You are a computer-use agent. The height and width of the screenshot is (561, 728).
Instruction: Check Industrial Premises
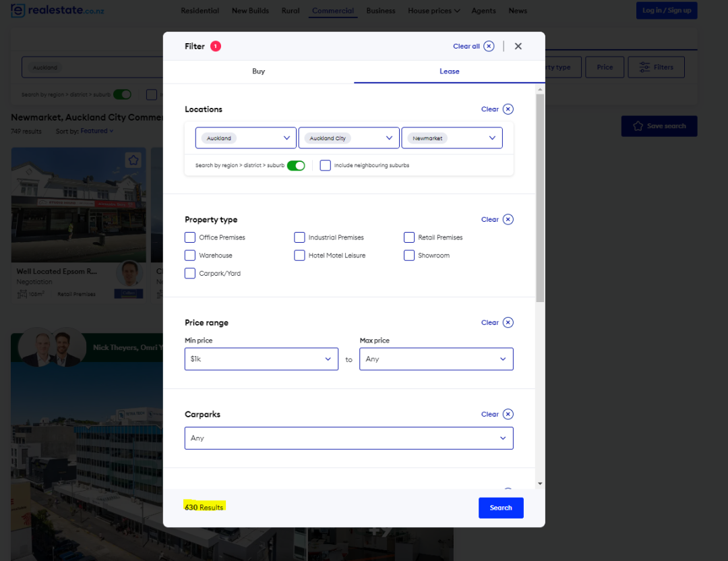[299, 237]
